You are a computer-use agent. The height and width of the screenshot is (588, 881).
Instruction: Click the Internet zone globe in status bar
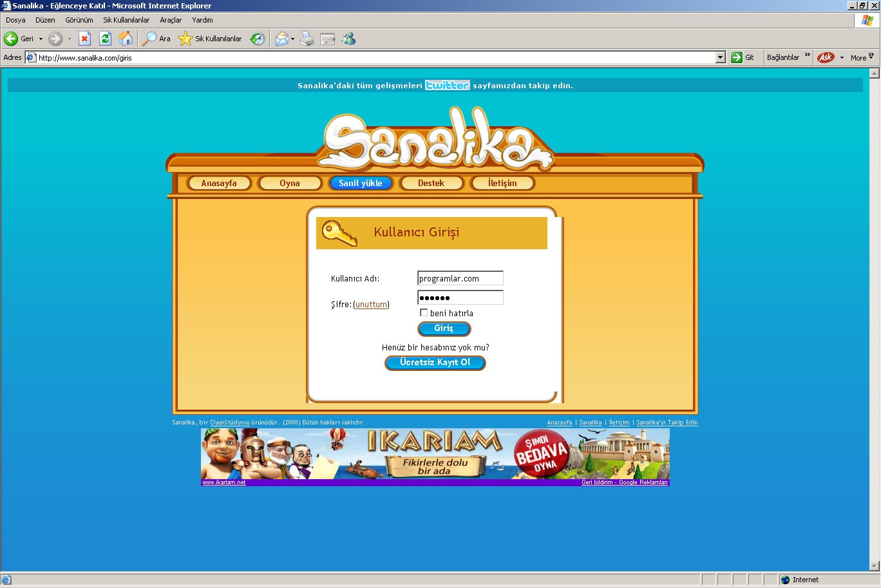point(786,580)
